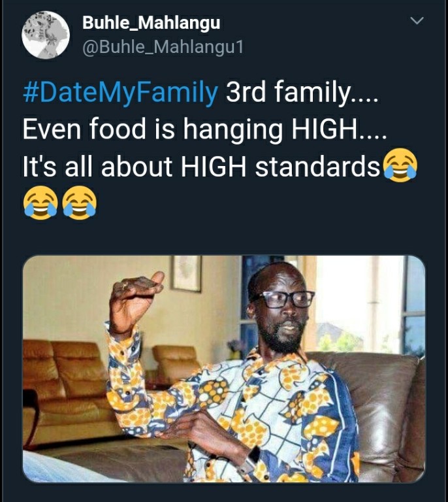Tap the first emoji on the last line
This screenshot has width=448, height=502.
40,203
